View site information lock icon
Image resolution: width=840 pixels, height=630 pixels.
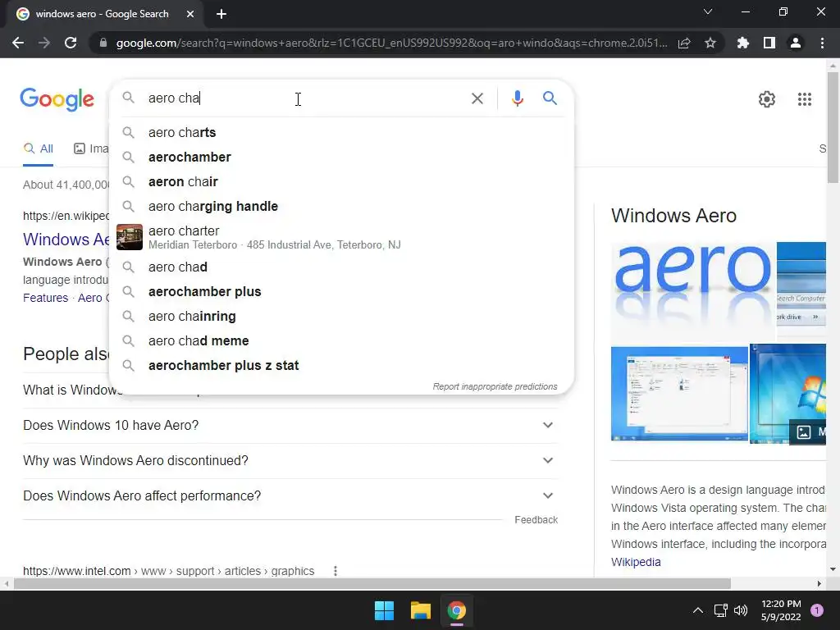click(x=103, y=43)
